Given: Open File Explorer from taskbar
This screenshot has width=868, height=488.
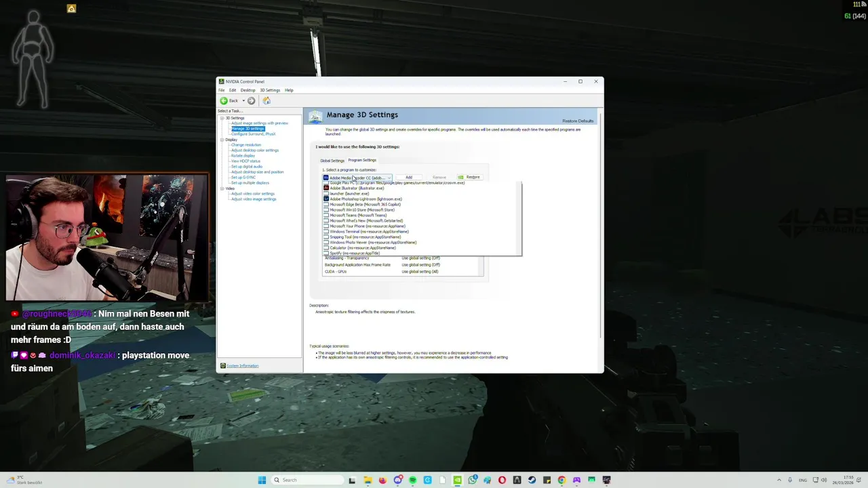Looking at the screenshot, I should [368, 480].
